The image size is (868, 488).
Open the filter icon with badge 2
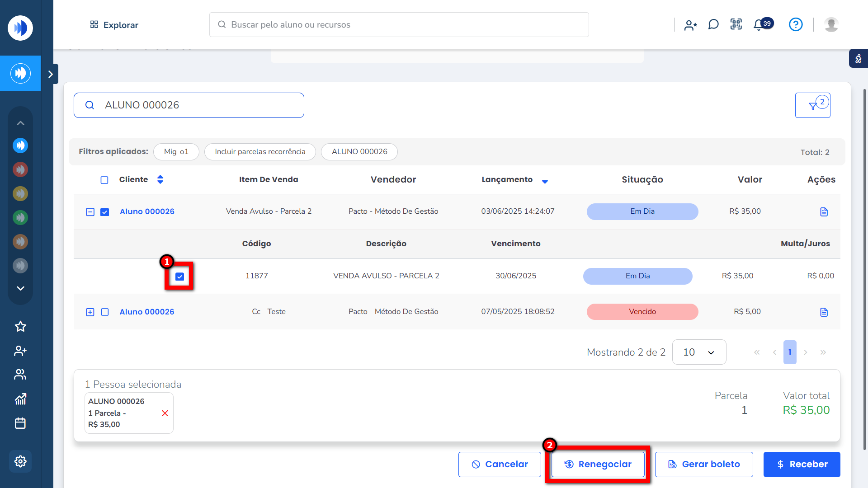812,105
